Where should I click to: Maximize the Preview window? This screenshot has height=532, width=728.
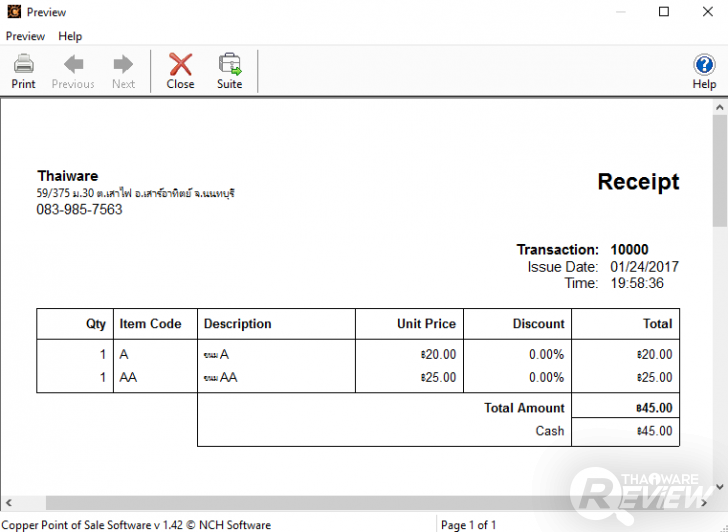pos(664,12)
